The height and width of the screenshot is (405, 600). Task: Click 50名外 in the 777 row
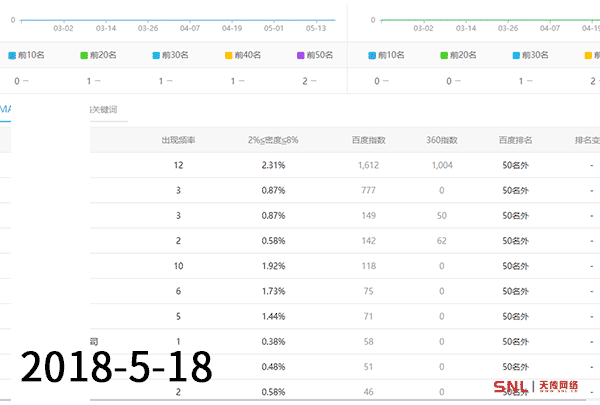click(x=515, y=190)
